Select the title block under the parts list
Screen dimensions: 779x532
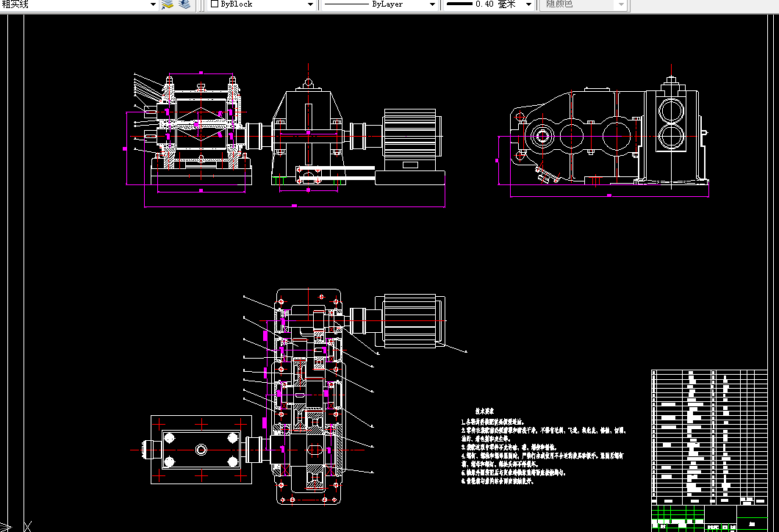point(709,518)
